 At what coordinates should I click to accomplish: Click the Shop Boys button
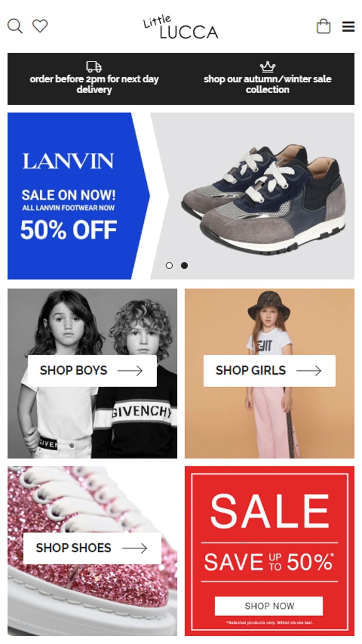click(x=92, y=371)
